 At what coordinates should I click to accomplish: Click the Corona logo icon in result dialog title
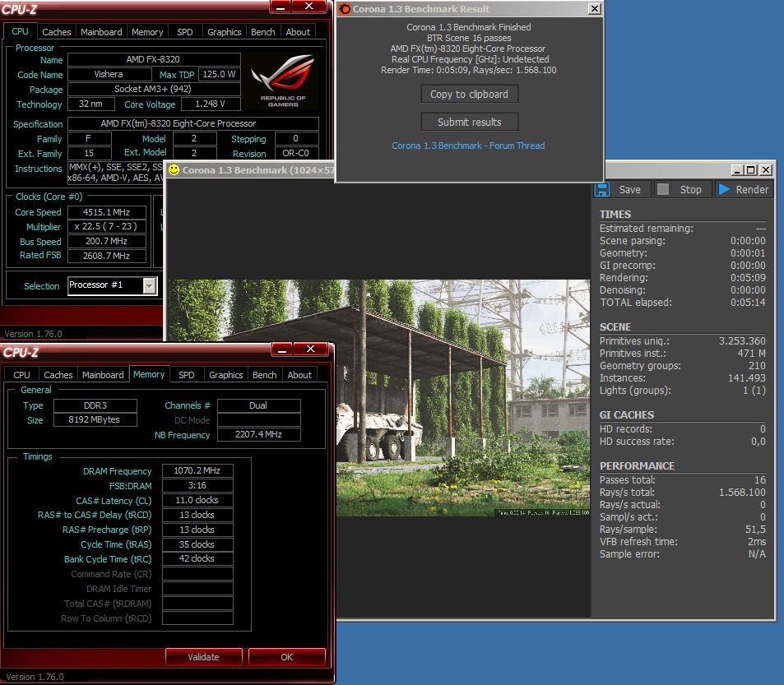(345, 9)
